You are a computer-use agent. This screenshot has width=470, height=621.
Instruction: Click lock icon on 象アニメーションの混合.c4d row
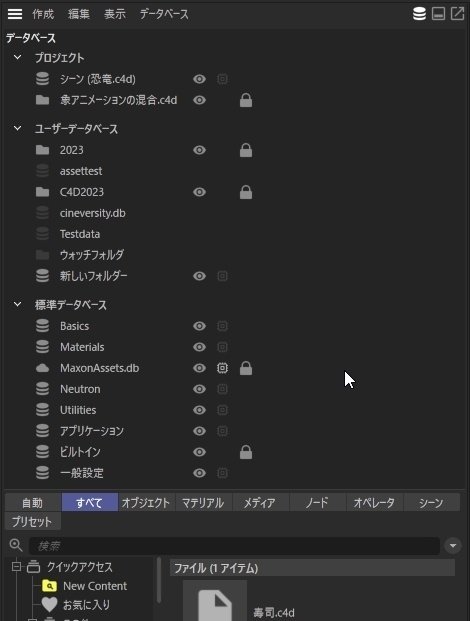tap(246, 100)
